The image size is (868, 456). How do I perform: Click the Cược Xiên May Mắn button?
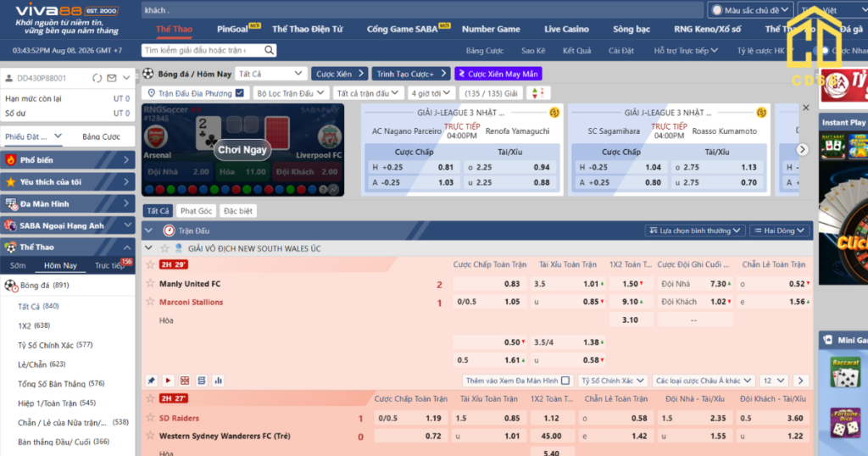(x=498, y=74)
